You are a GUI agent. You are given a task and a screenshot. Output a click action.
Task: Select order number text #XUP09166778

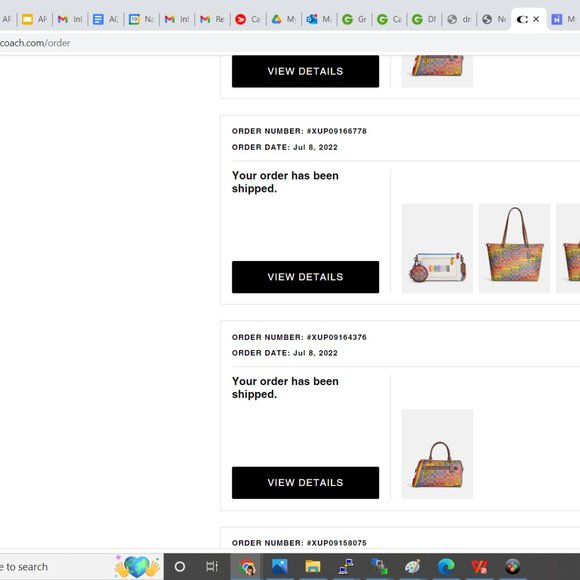[x=337, y=131]
